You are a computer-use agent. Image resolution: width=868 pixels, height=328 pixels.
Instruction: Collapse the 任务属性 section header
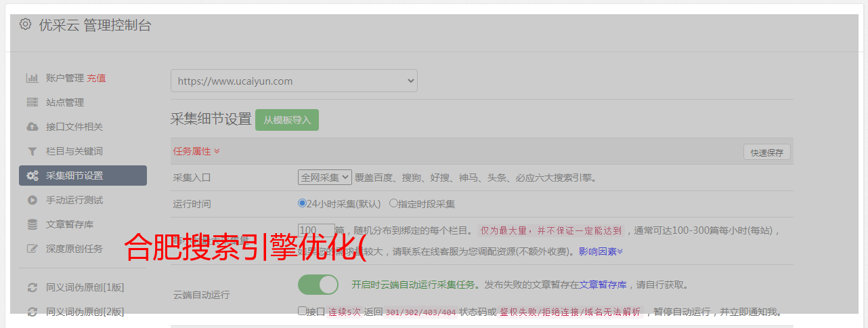click(x=196, y=151)
